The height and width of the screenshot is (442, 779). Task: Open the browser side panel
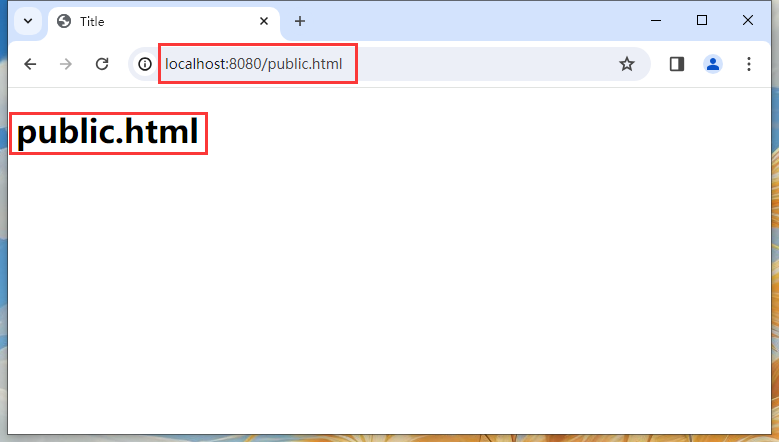[677, 64]
